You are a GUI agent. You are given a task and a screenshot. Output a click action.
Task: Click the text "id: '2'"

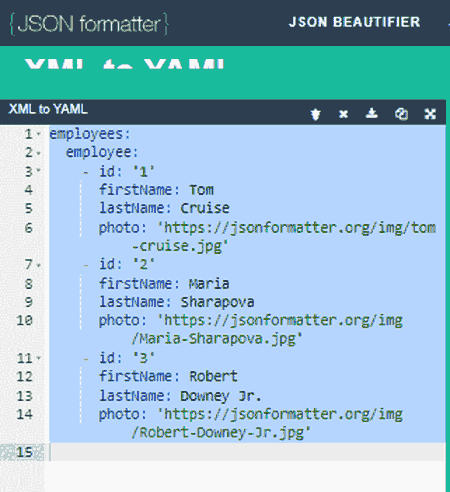click(127, 265)
